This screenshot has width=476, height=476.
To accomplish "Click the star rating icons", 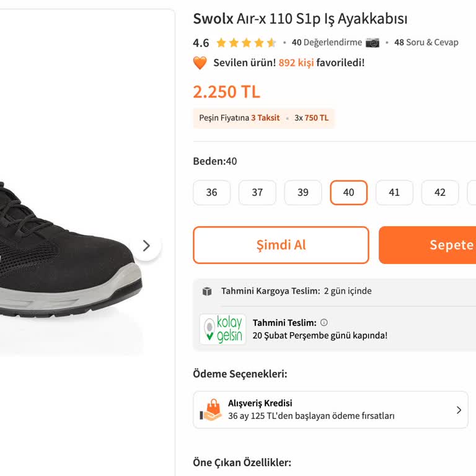I will [x=245, y=43].
